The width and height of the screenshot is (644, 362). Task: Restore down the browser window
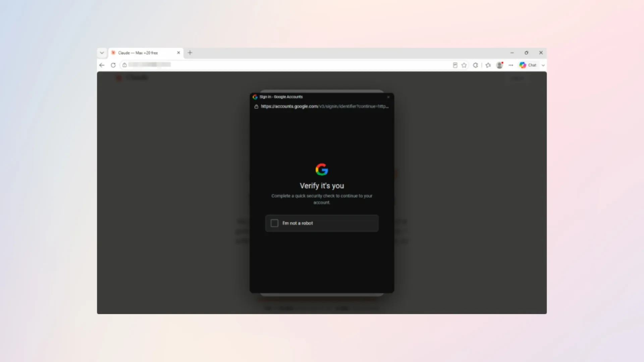(x=527, y=53)
